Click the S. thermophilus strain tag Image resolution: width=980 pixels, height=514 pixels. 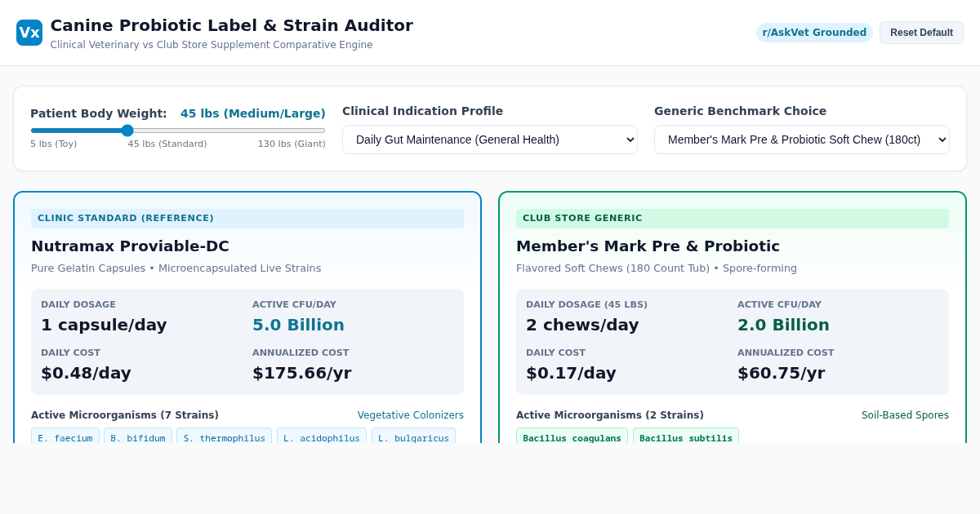point(224,438)
